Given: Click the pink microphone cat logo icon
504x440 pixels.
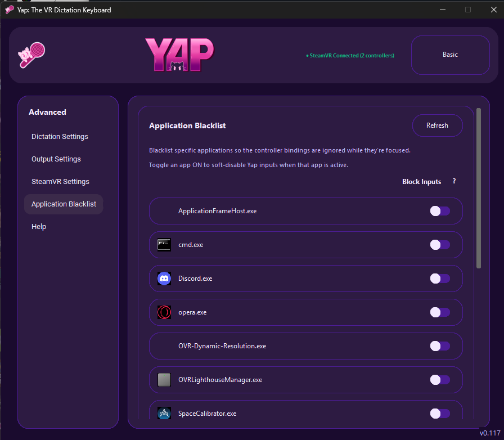Looking at the screenshot, I should [x=31, y=55].
